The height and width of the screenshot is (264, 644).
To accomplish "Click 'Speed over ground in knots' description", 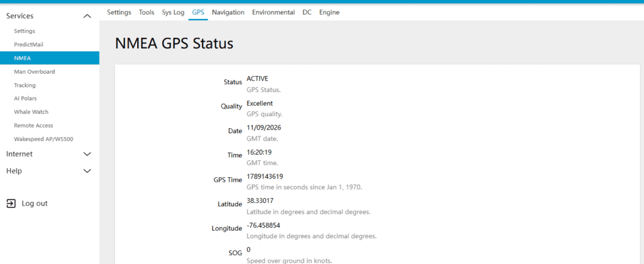I will pos(289,261).
